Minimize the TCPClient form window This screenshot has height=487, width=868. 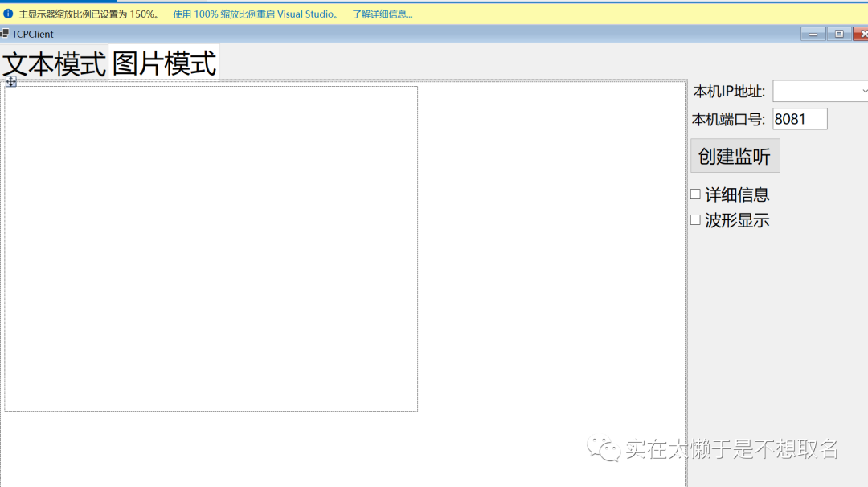pos(813,34)
